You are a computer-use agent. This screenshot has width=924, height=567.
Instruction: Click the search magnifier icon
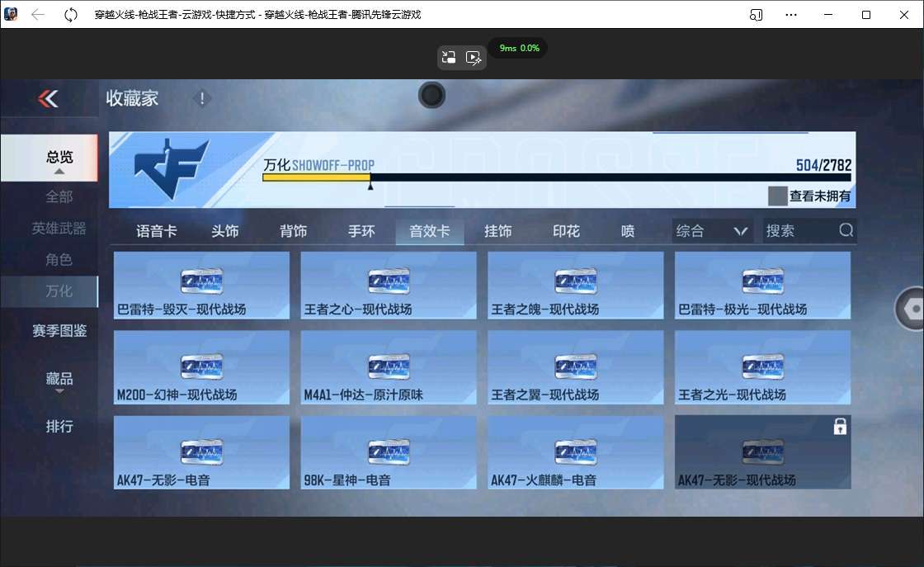(846, 230)
